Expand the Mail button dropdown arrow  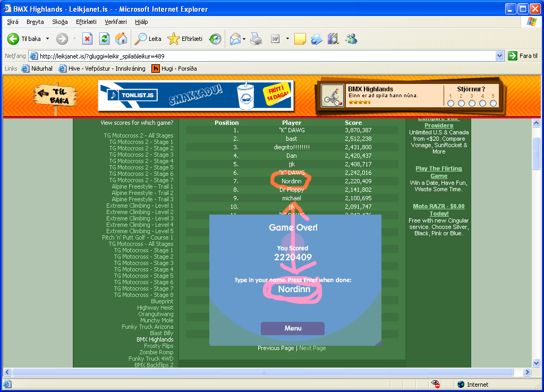244,39
